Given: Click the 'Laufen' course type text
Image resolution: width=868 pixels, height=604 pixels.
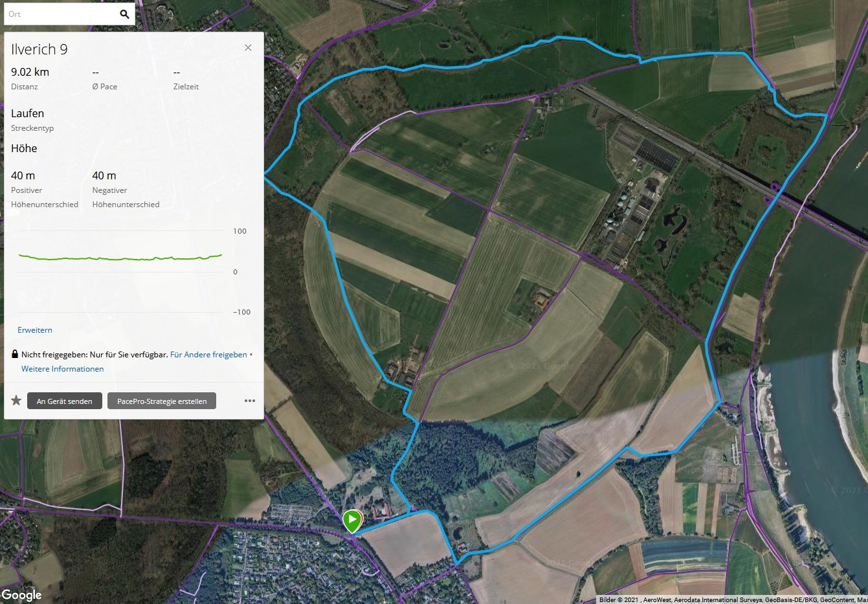Looking at the screenshot, I should coord(27,113).
